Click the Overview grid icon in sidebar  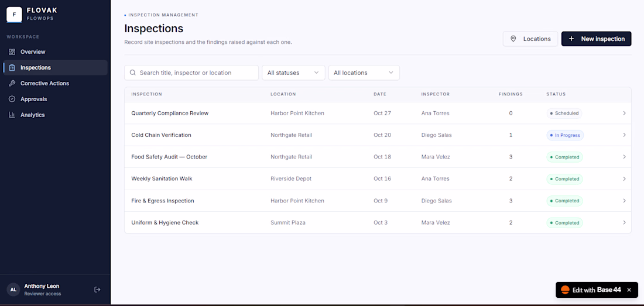(12, 51)
